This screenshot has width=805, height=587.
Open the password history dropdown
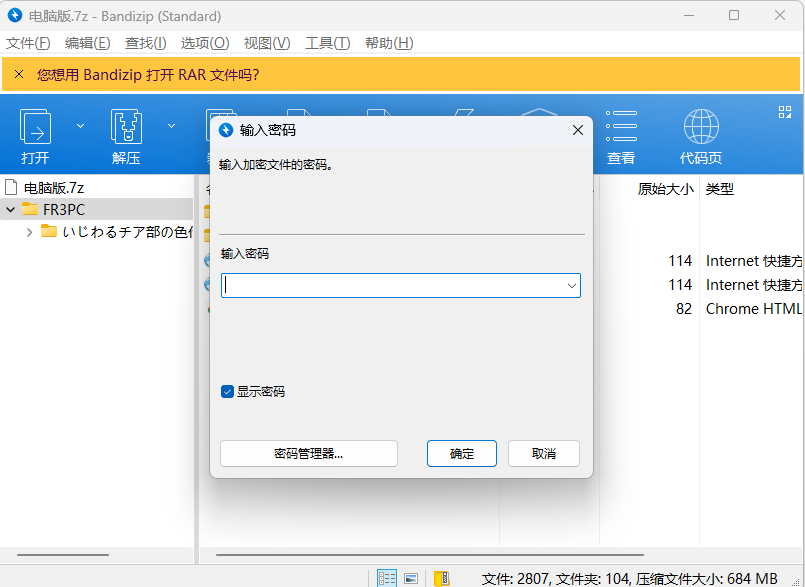[572, 286]
